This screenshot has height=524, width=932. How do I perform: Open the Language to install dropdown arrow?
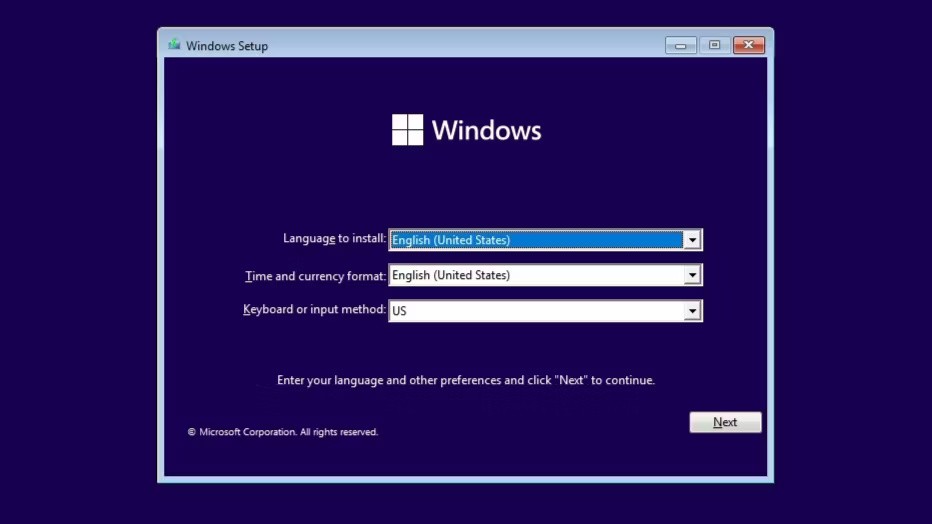click(x=692, y=240)
